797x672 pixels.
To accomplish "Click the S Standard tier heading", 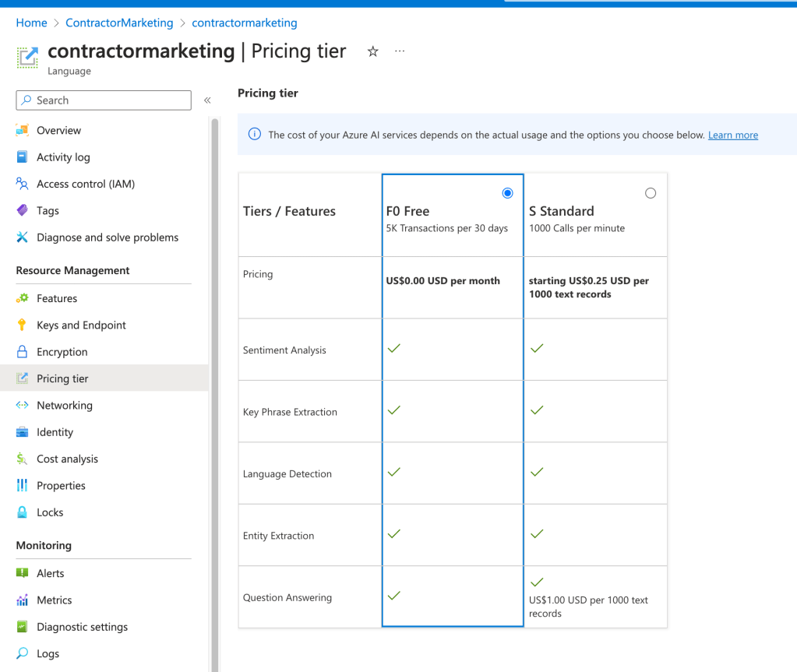I will [x=561, y=211].
